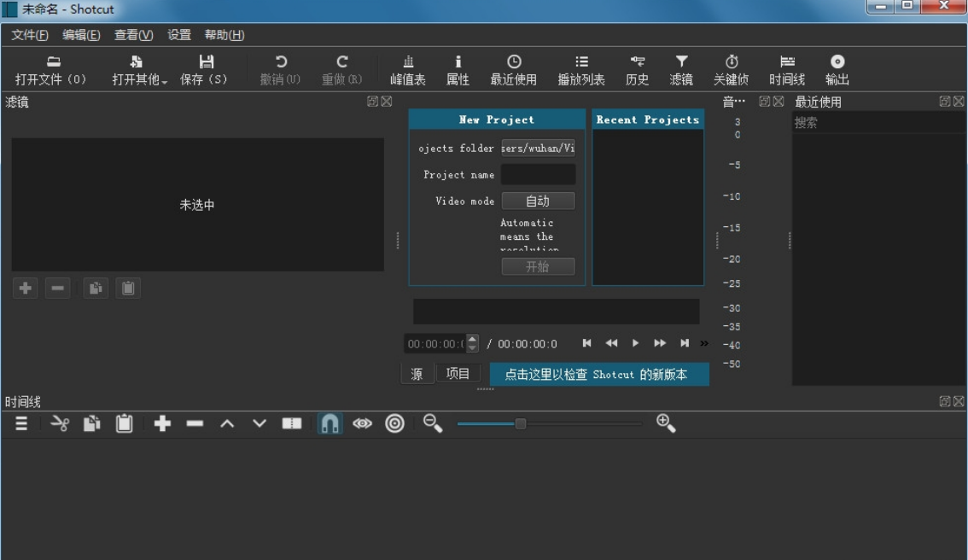Open the 文件(F) menu
The width and height of the screenshot is (968, 560).
click(30, 35)
